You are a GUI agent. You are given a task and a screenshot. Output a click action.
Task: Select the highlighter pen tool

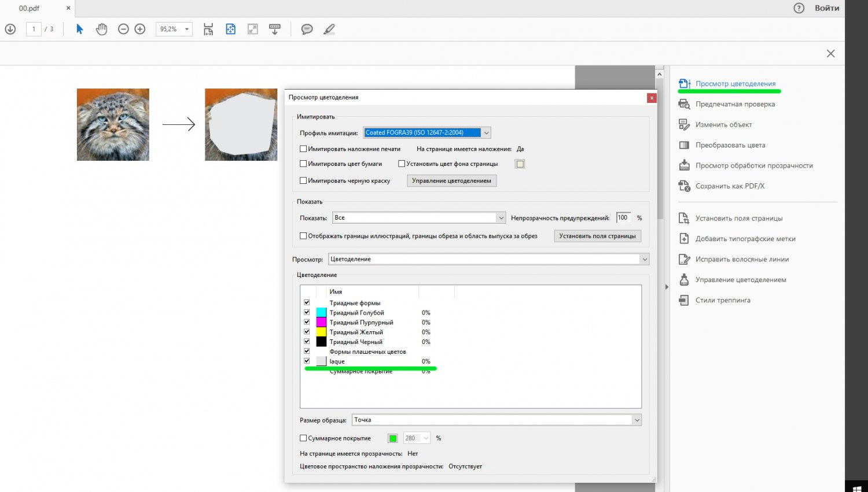pos(329,29)
